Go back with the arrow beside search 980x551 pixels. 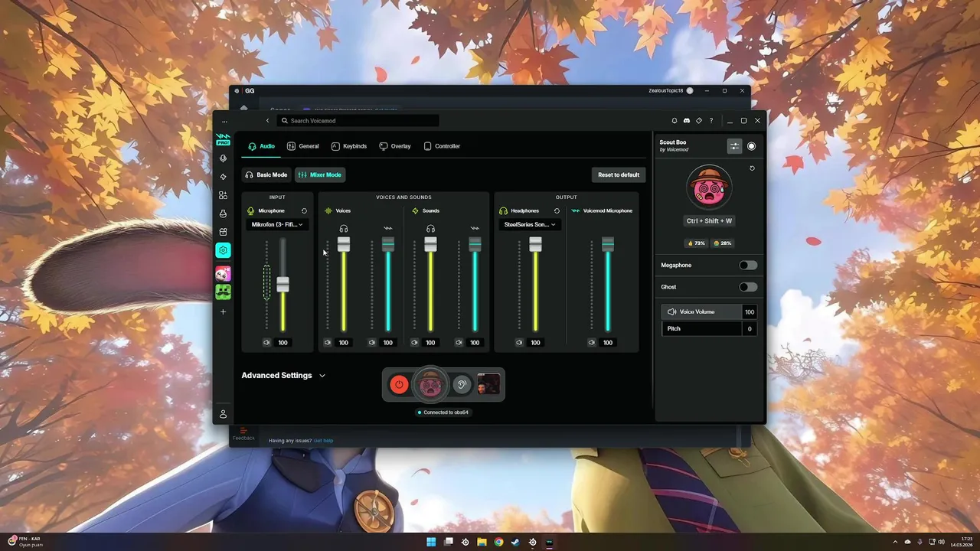pos(267,121)
